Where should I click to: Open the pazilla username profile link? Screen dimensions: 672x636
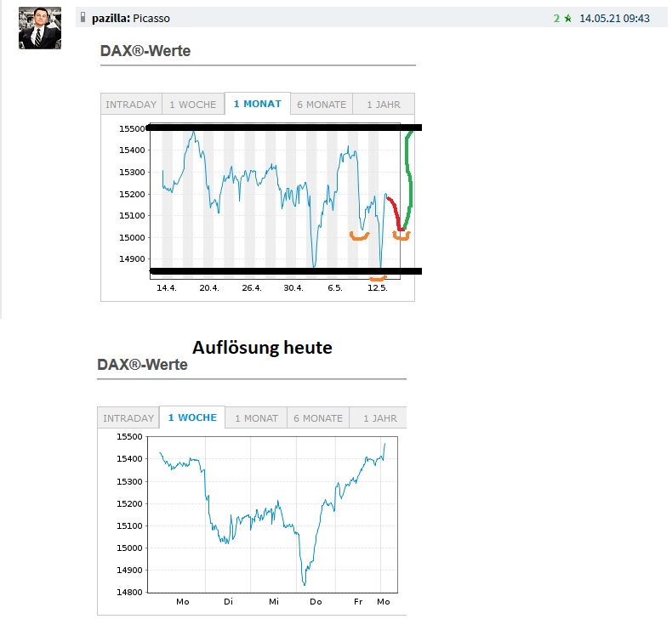[110, 18]
